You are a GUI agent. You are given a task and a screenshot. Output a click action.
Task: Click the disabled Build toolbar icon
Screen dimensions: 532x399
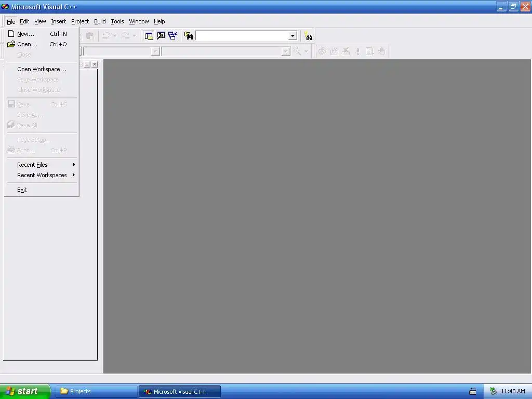pos(334,51)
